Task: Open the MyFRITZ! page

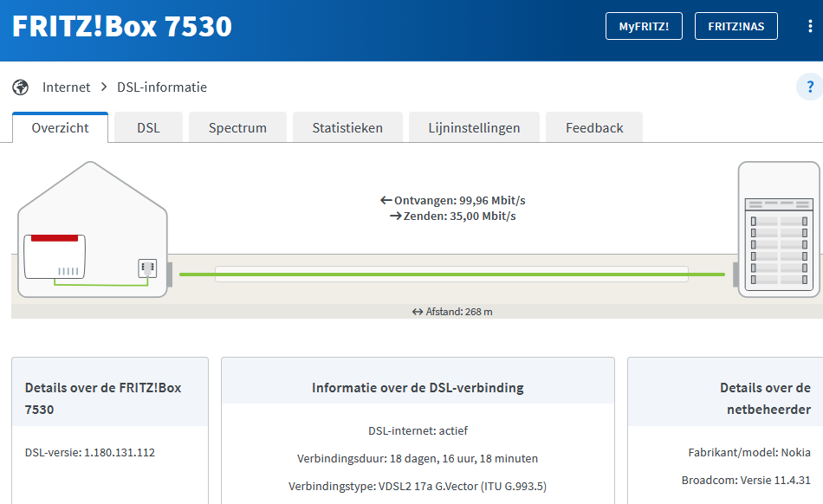Action: point(644,26)
